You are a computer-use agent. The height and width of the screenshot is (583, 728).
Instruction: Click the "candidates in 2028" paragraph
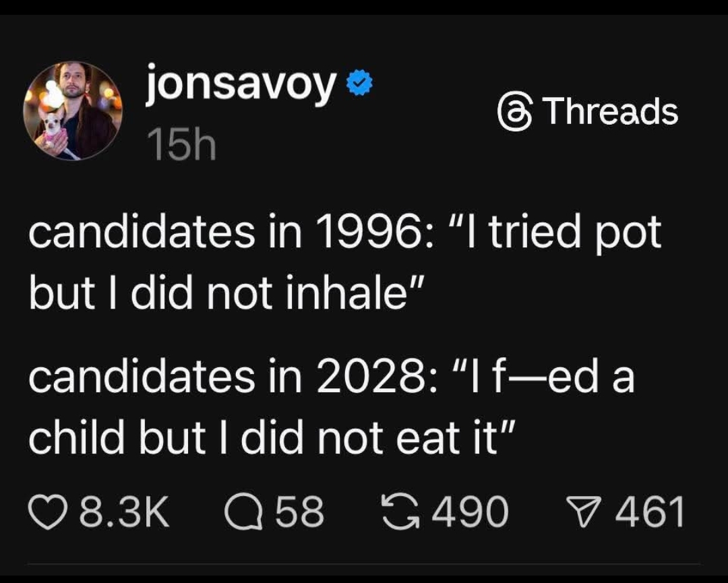(x=330, y=408)
